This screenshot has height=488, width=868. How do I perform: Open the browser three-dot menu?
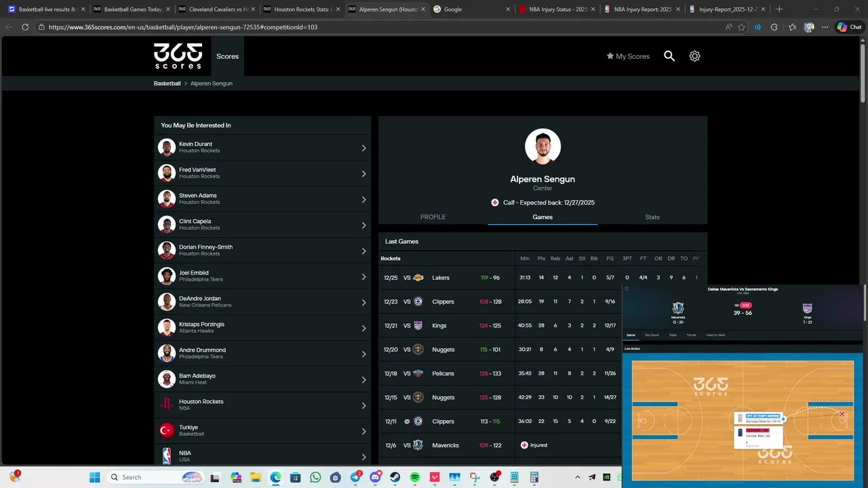825,27
